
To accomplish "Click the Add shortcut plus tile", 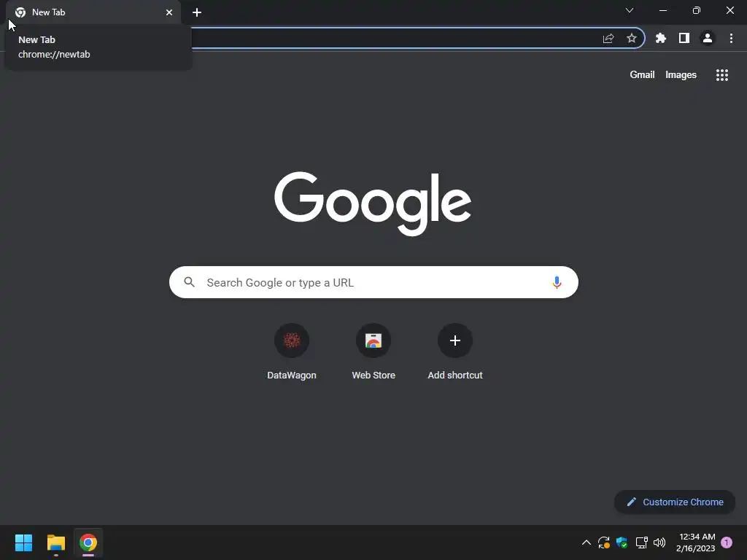I will tap(455, 351).
